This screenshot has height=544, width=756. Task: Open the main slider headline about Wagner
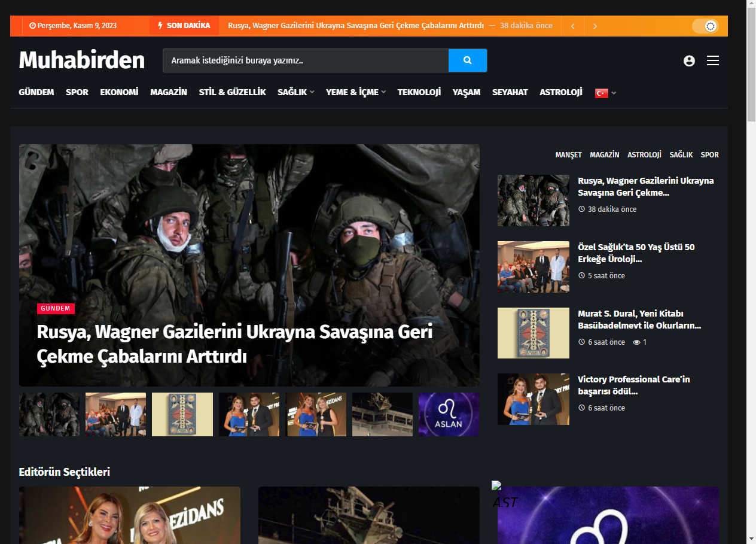[x=234, y=344]
